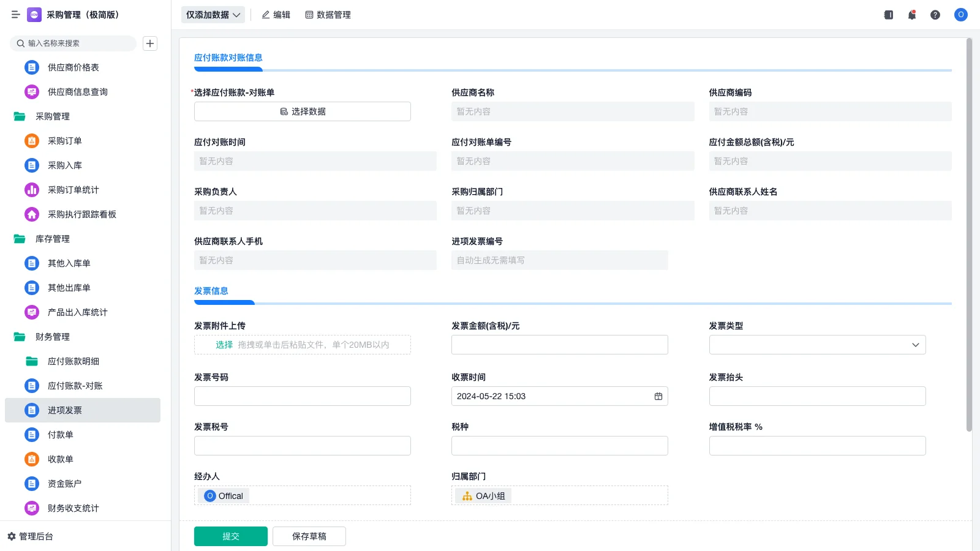Click the 产品出入库统计 report icon
The height and width of the screenshot is (551, 980).
pos(32,312)
